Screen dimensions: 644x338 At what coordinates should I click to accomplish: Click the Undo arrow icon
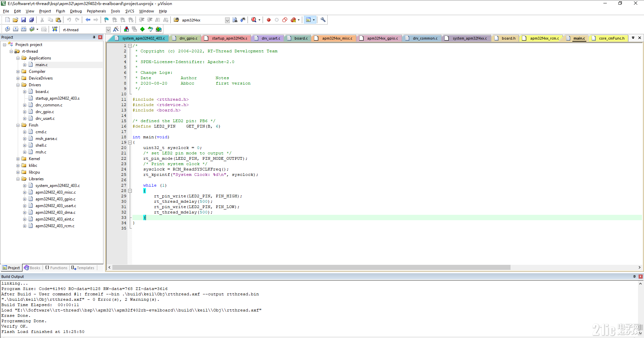(x=69, y=20)
